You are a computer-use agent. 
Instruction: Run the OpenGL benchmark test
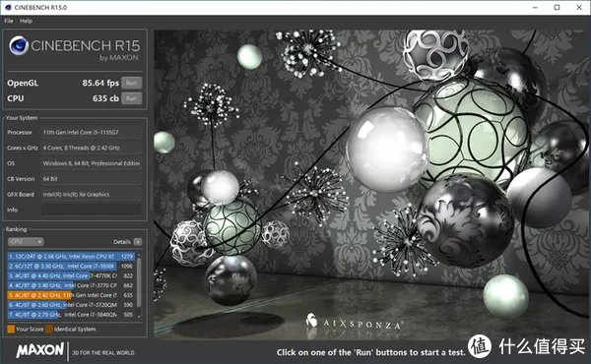coord(132,83)
